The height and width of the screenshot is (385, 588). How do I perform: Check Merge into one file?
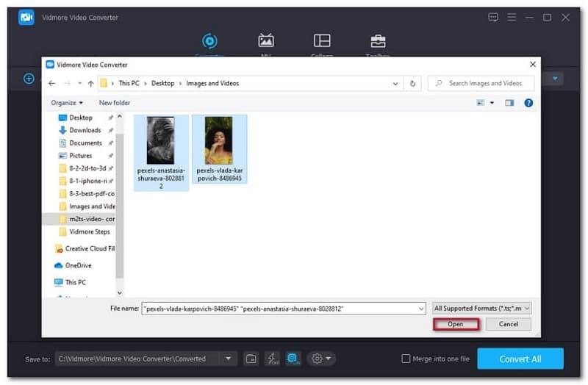pos(406,359)
